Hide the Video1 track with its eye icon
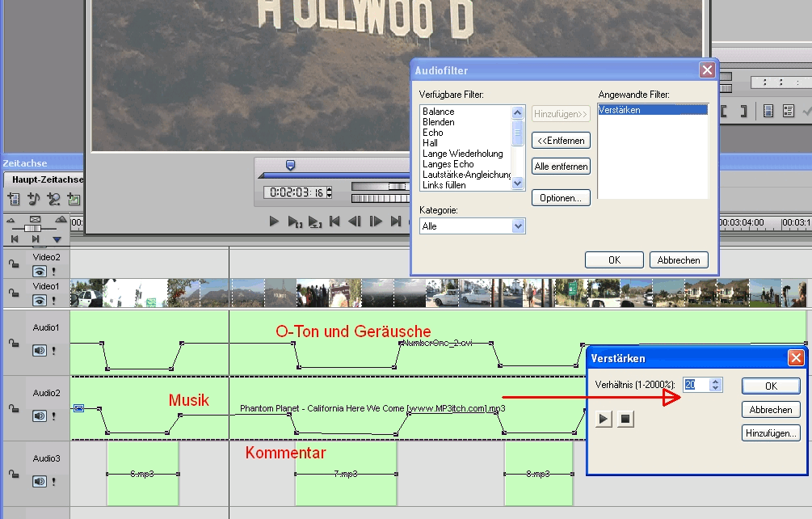Screen dimensions: 812x519 coord(39,300)
